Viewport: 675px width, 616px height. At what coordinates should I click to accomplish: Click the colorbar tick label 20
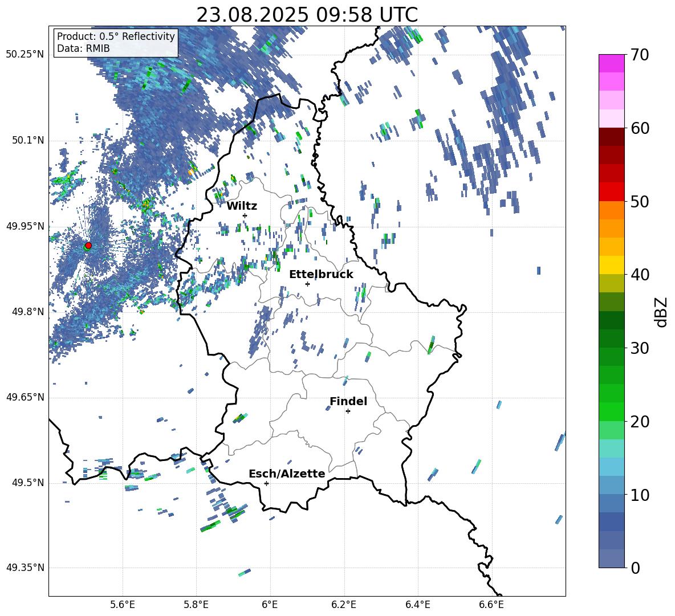[640, 422]
